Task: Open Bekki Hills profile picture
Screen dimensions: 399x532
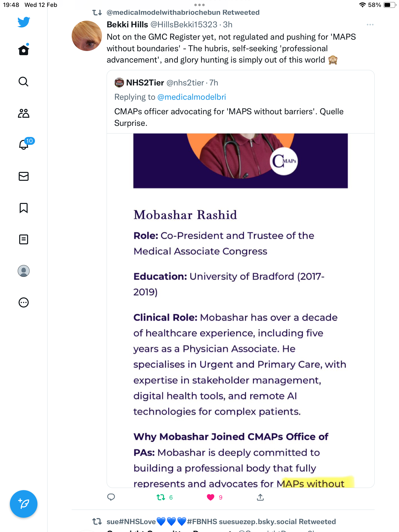Action: click(87, 36)
